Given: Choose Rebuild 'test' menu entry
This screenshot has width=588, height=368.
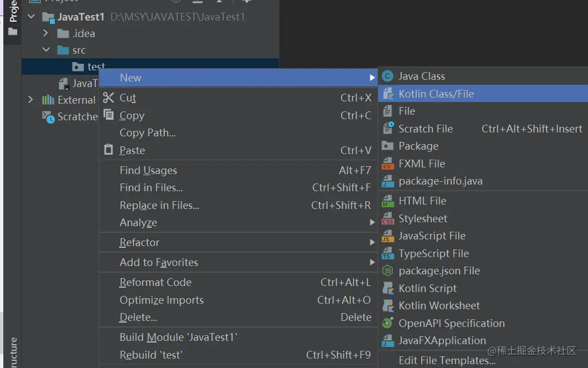Looking at the screenshot, I should 238,355.
